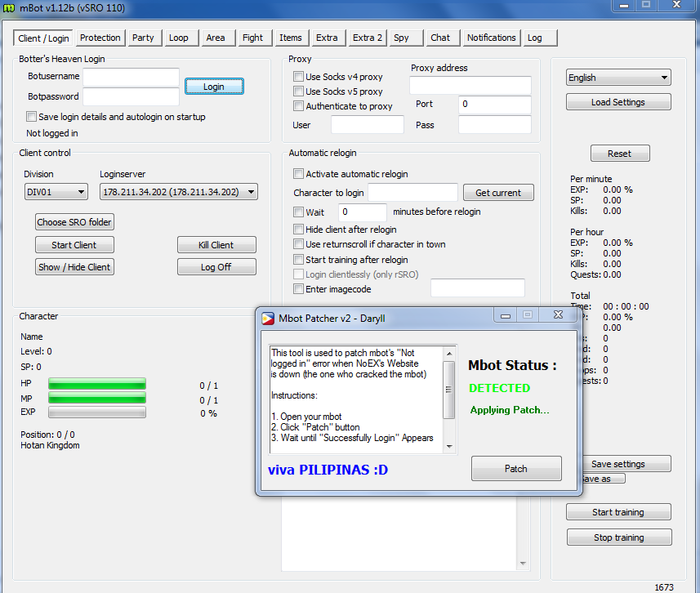Click the Character to login field
The image size is (700, 593).
click(x=413, y=192)
